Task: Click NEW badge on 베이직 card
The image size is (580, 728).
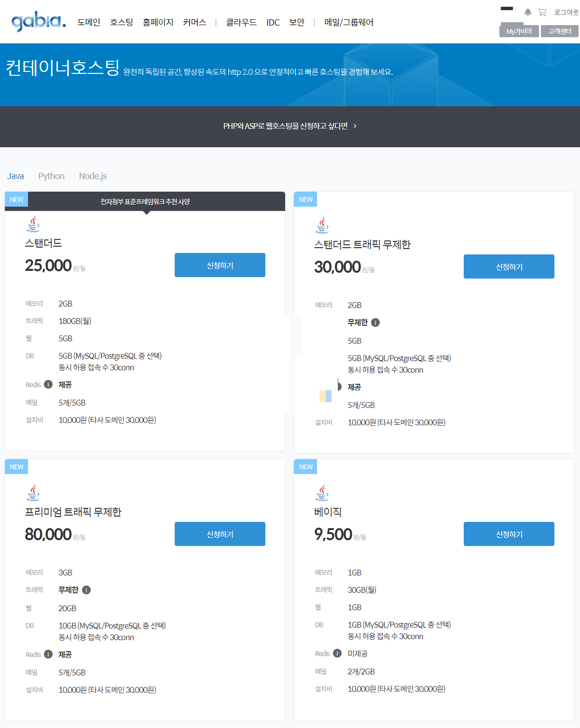Action: (305, 467)
